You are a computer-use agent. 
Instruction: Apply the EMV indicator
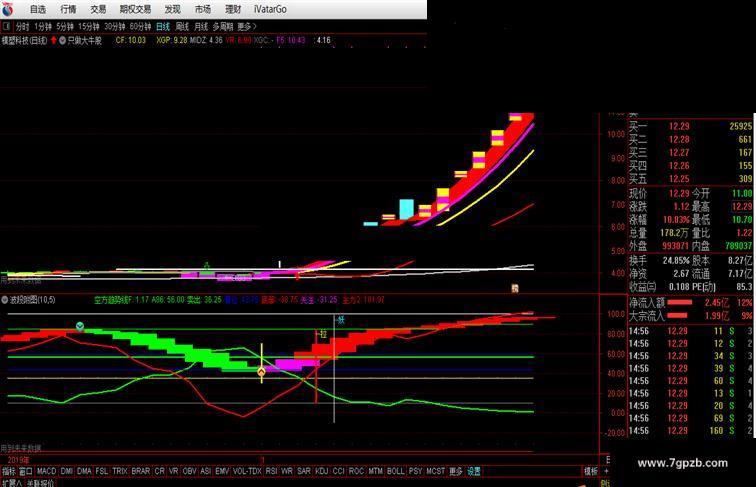coord(222,471)
